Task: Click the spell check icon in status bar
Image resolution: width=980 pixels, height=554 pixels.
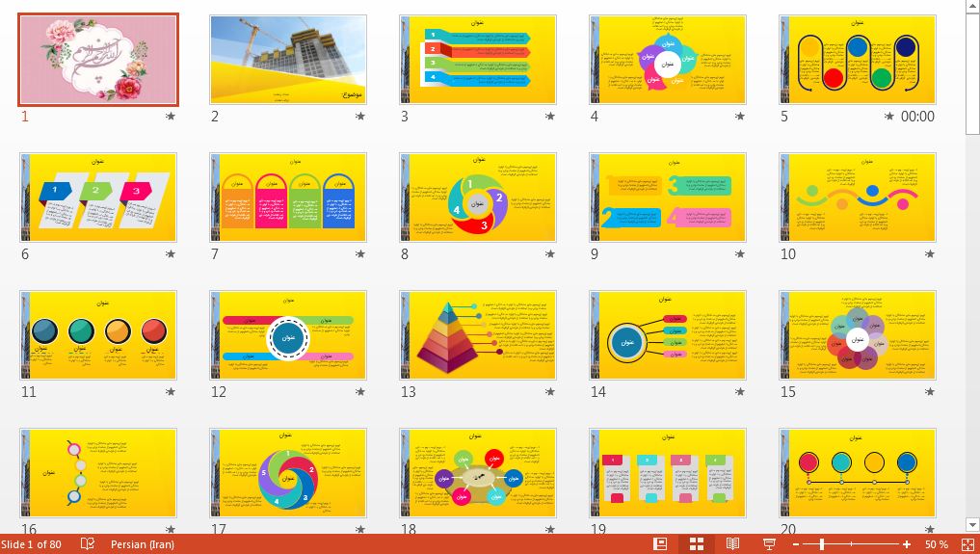Action: [x=88, y=544]
